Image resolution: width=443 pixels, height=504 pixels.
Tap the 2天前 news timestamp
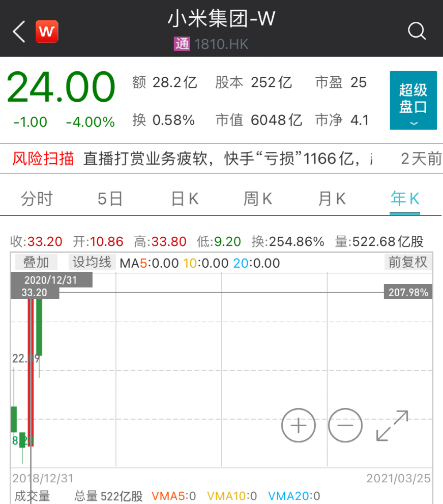point(421,159)
